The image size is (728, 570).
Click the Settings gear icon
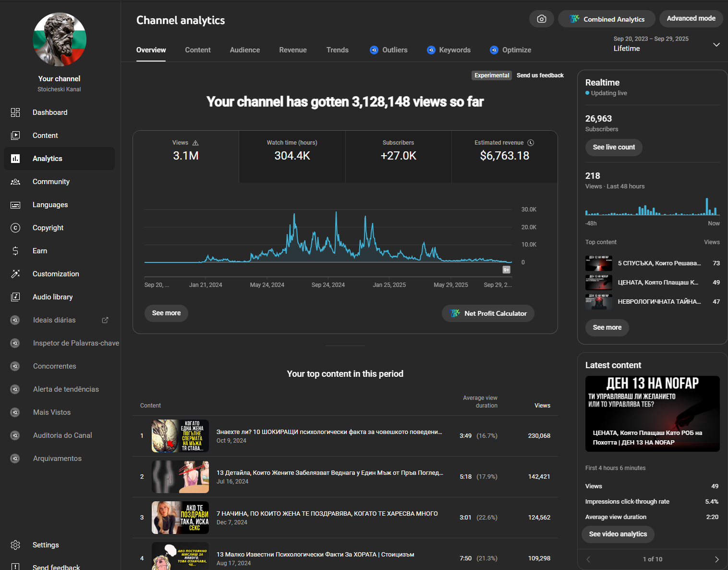pyautogui.click(x=15, y=545)
